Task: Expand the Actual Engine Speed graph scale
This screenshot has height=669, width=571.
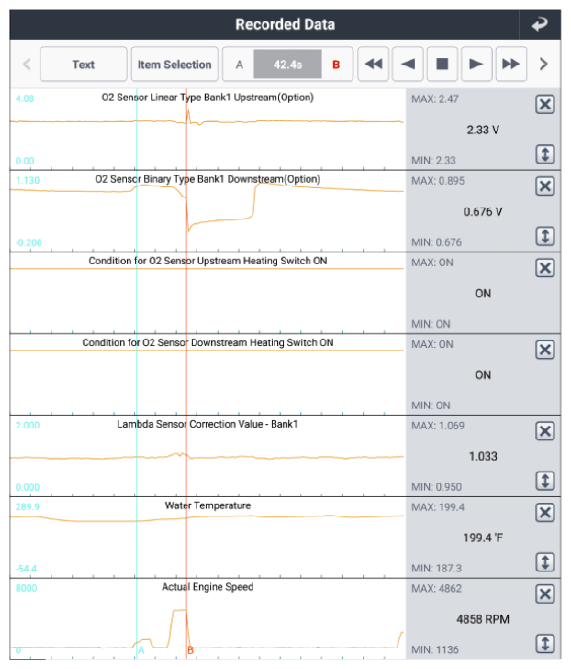Action: pyautogui.click(x=545, y=643)
